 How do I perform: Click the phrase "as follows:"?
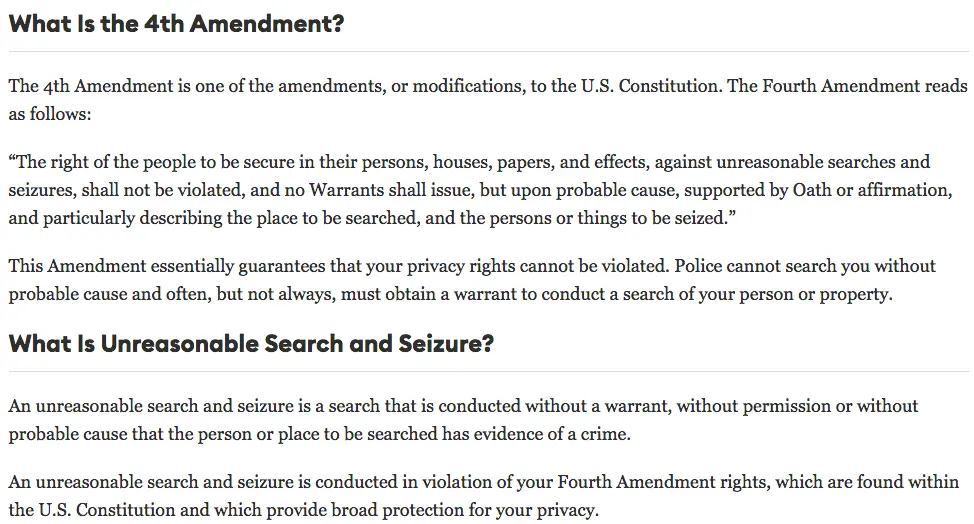(x=50, y=114)
